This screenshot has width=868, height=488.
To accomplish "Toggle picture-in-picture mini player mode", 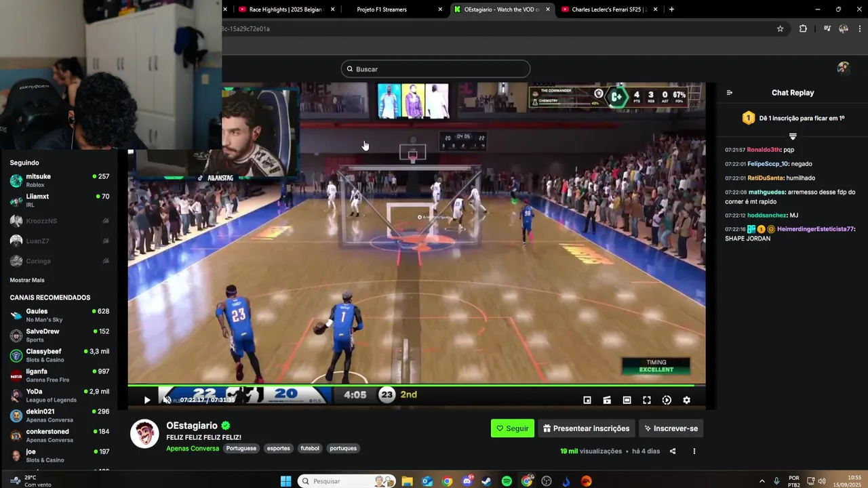I will [x=587, y=400].
